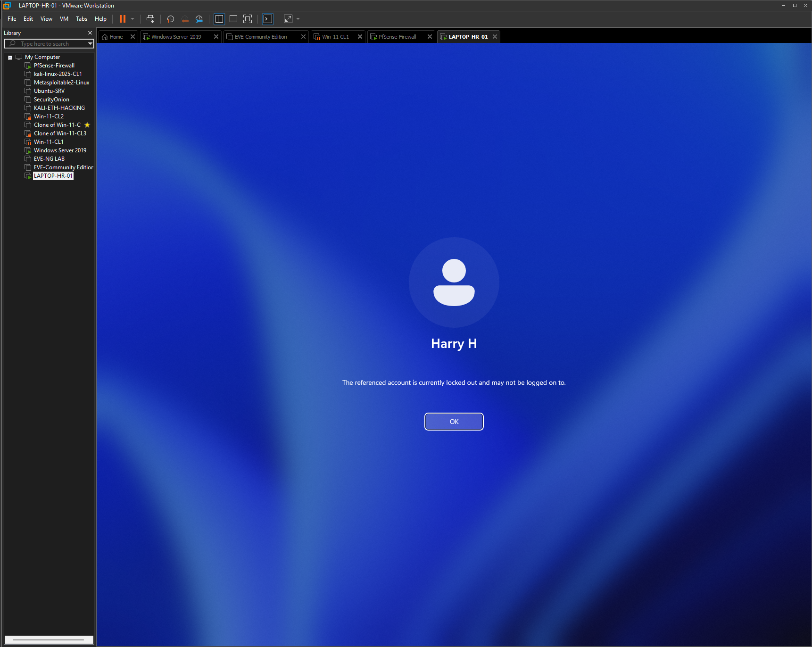Image resolution: width=812 pixels, height=647 pixels.
Task: Toggle the library sidebar visibility
Action: click(x=219, y=19)
